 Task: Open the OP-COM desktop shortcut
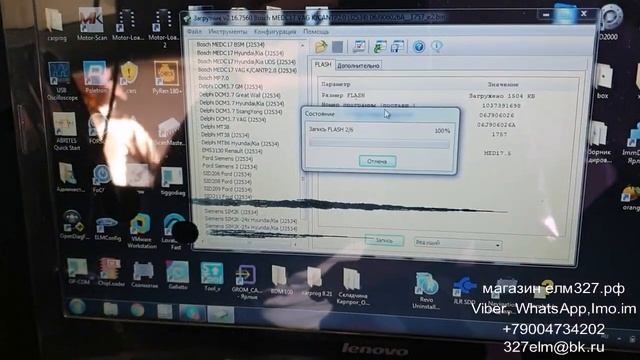pos(78,271)
